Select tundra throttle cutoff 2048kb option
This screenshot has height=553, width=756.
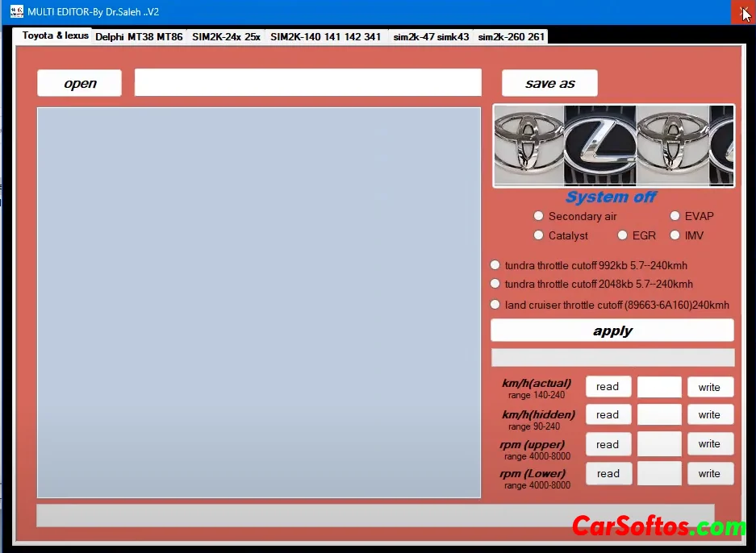pos(495,284)
